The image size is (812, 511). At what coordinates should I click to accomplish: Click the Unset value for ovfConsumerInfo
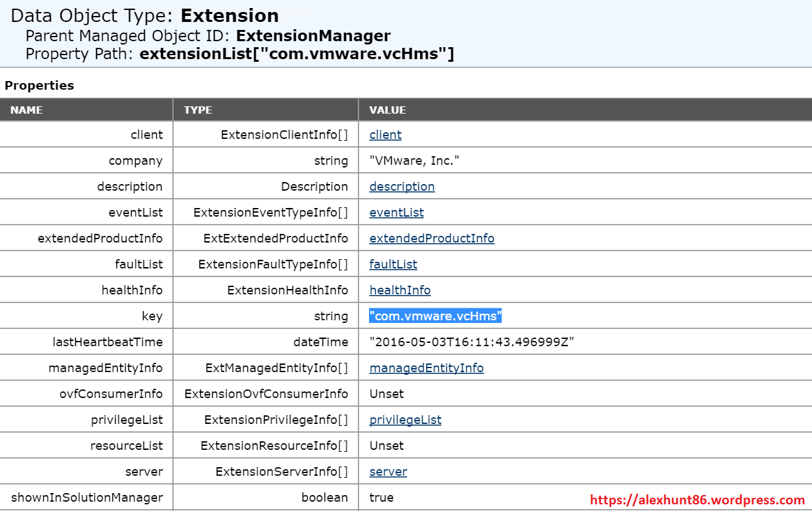coord(386,394)
